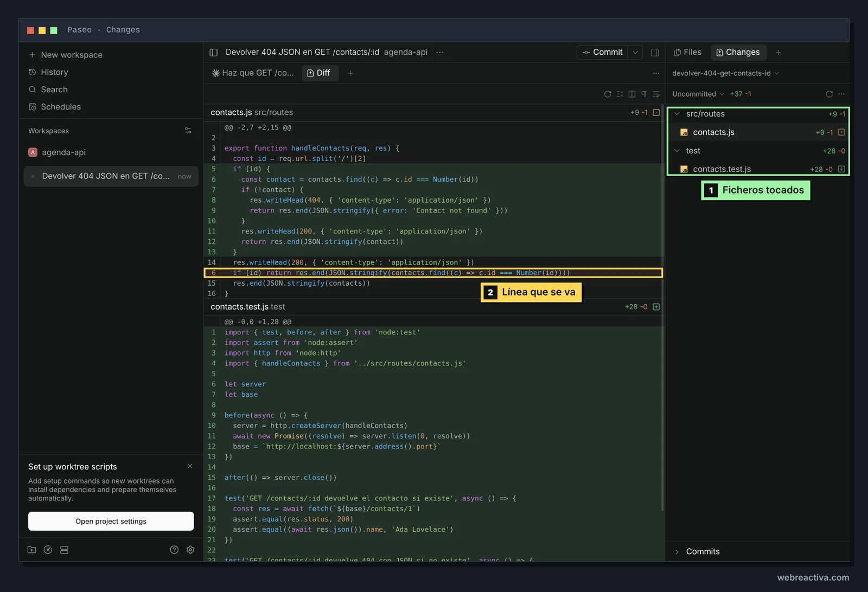Add a new tab next to Diff
The width and height of the screenshot is (868, 592).
tap(350, 73)
